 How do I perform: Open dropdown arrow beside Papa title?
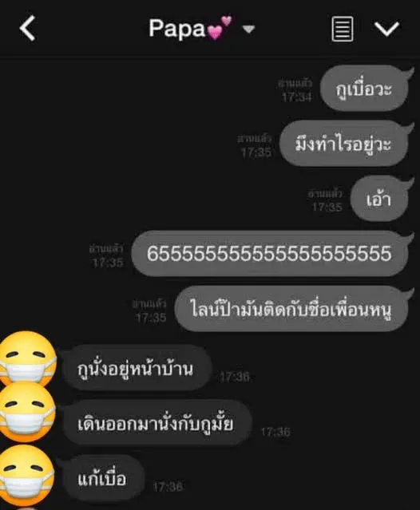(x=249, y=30)
